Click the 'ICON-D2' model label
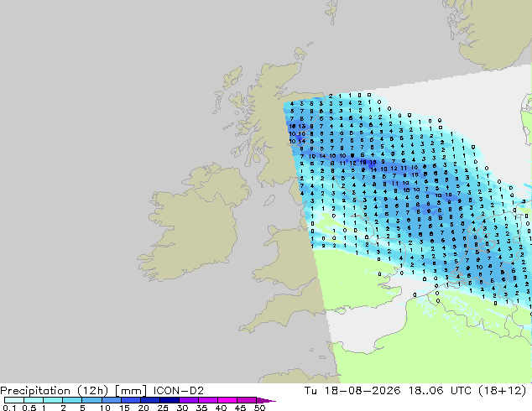The width and height of the screenshot is (532, 411). [x=179, y=391]
